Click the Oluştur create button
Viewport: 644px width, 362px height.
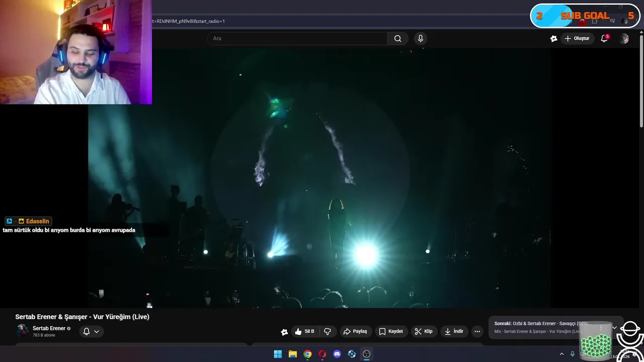(x=577, y=39)
